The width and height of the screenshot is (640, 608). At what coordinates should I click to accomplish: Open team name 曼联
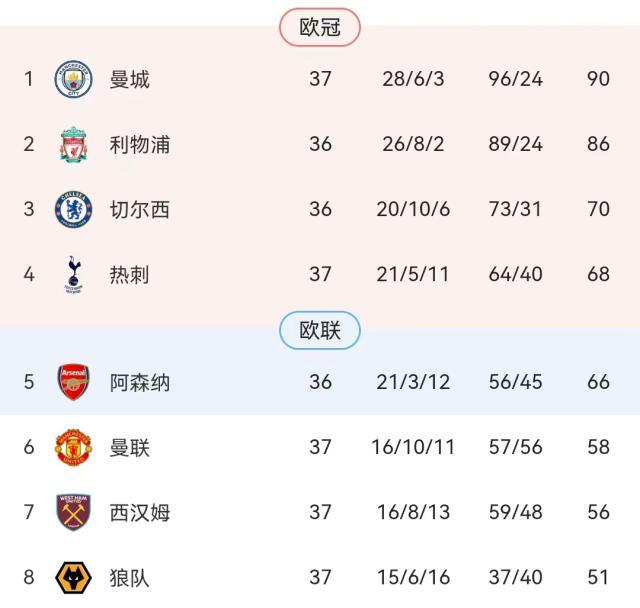[x=130, y=447]
